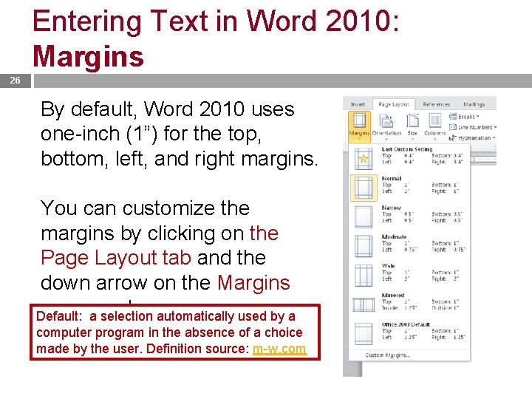Follow the m-w.com definition link
Viewport: 532px width, 399px height.
click(x=279, y=349)
